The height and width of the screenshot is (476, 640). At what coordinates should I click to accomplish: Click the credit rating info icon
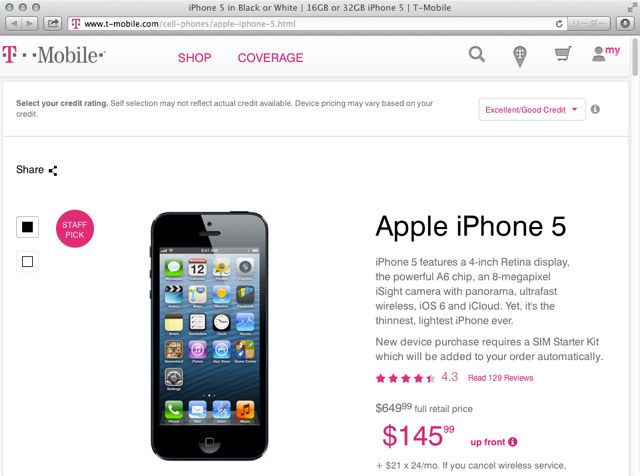pyautogui.click(x=595, y=109)
